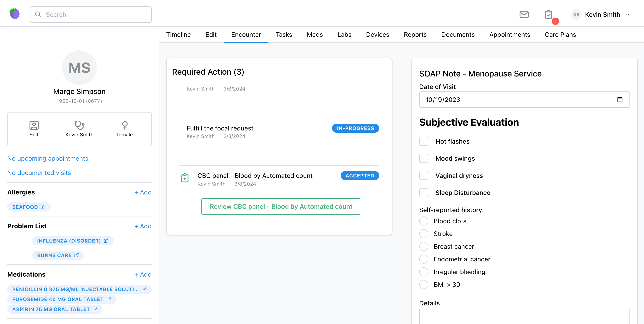
Task: Open the mail inbox icon
Action: click(524, 15)
